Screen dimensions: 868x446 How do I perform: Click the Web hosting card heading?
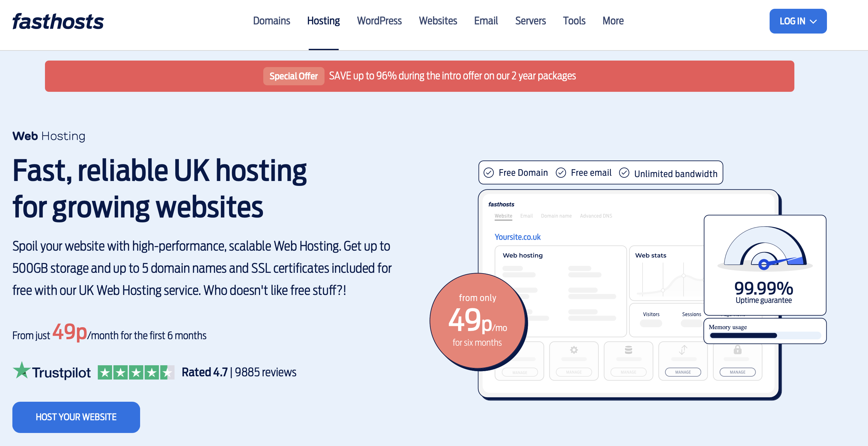522,255
